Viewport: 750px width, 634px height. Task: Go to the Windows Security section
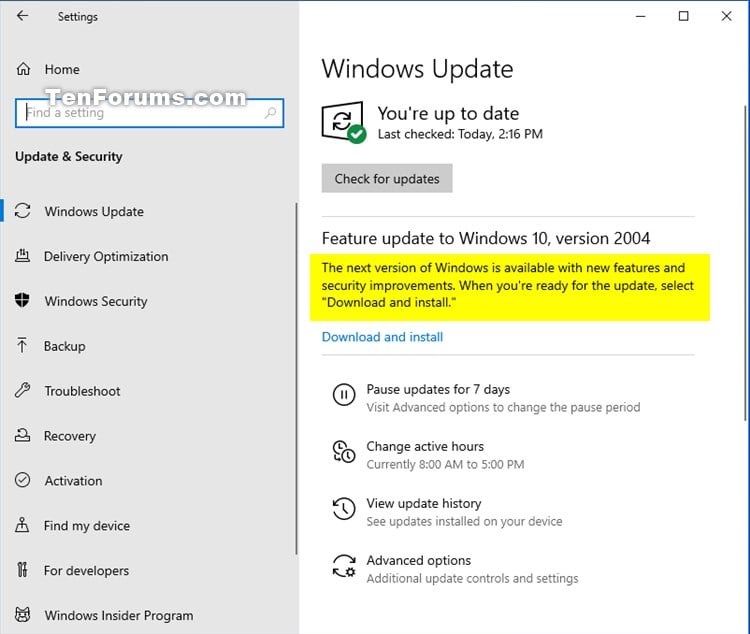[96, 301]
